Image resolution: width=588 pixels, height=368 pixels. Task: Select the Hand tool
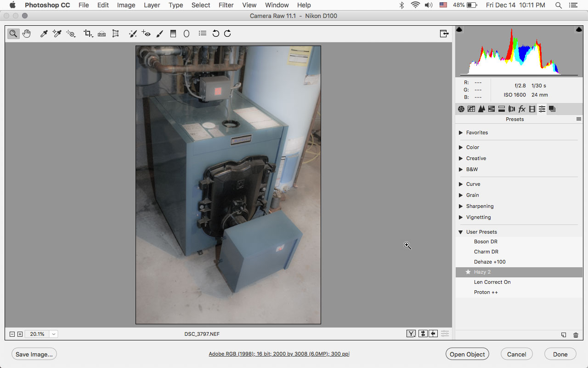27,34
